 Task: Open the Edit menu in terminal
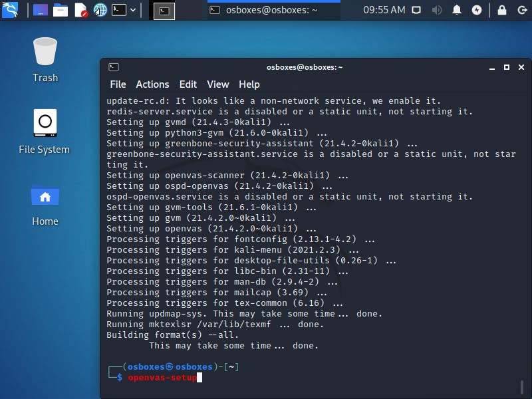point(188,84)
